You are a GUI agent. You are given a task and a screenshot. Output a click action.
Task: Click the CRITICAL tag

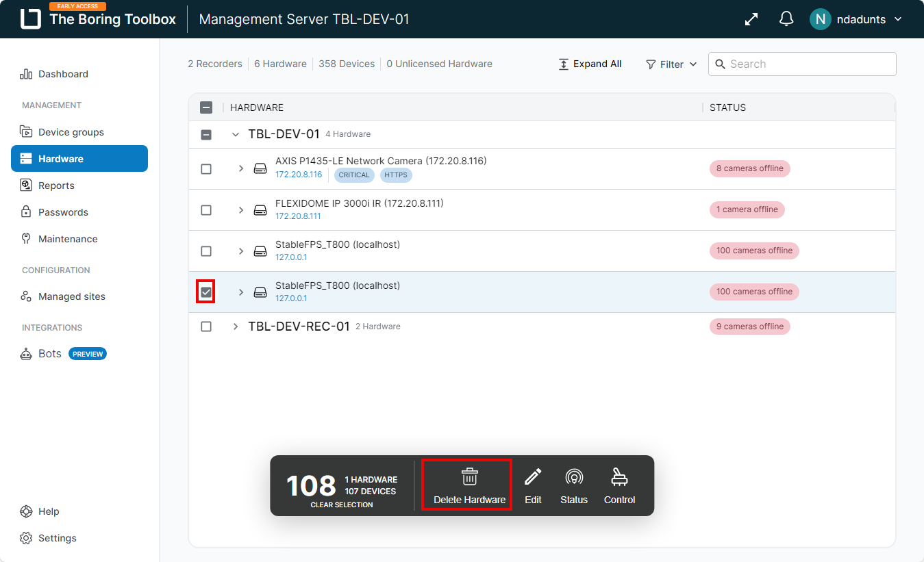pos(354,175)
